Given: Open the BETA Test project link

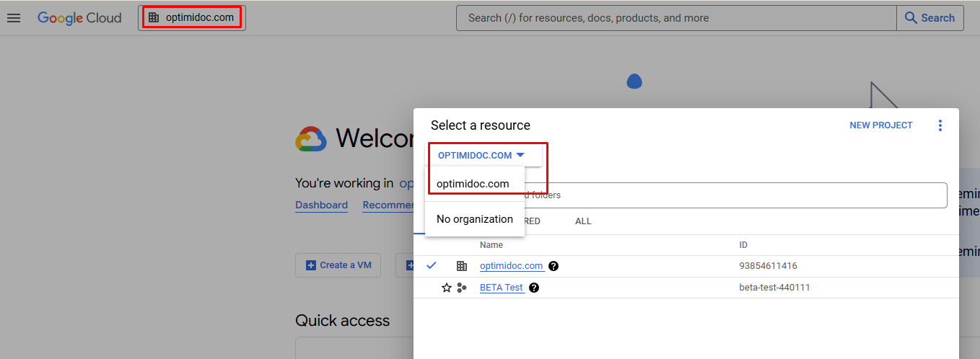Looking at the screenshot, I should tap(501, 288).
